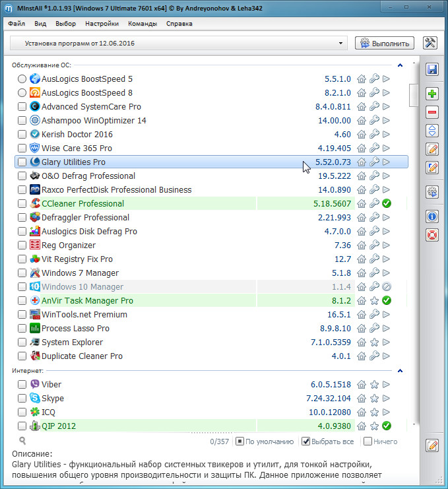This screenshot has height=489, width=448.
Task: Click the red lifebuoy help icon
Action: [432, 235]
